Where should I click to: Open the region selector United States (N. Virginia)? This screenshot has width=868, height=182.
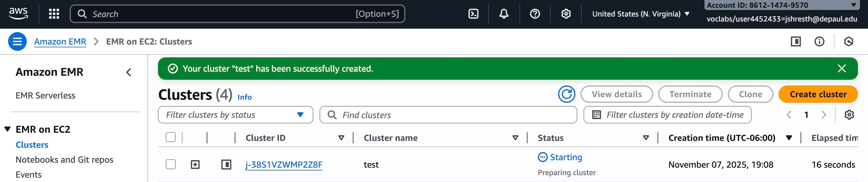640,14
